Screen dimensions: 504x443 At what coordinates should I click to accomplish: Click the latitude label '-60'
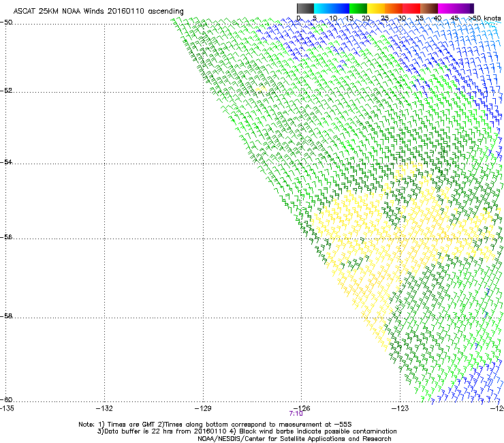tap(6, 400)
